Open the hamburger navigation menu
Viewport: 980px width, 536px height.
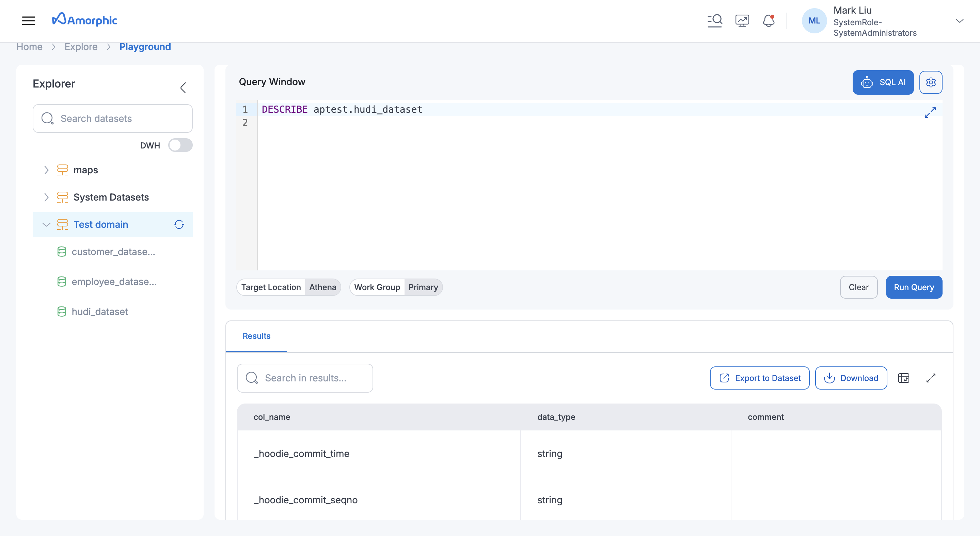click(29, 20)
